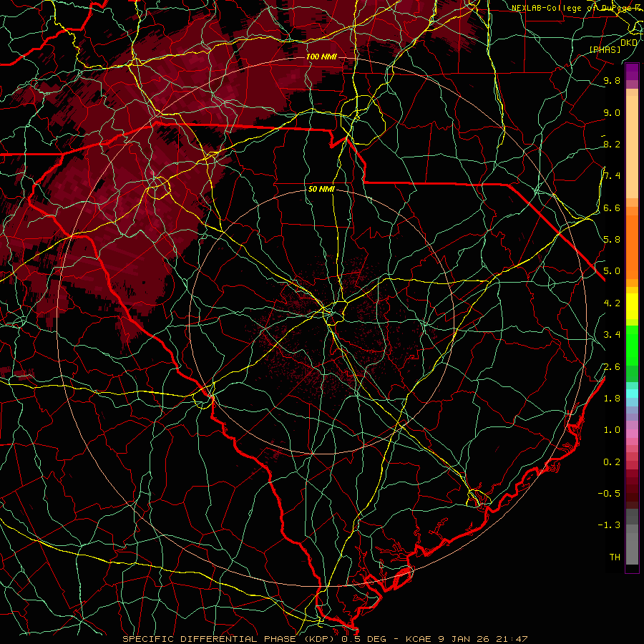The width and height of the screenshot is (644, 644).
Task: Select the 2.6 scale value
Action: click(x=612, y=367)
